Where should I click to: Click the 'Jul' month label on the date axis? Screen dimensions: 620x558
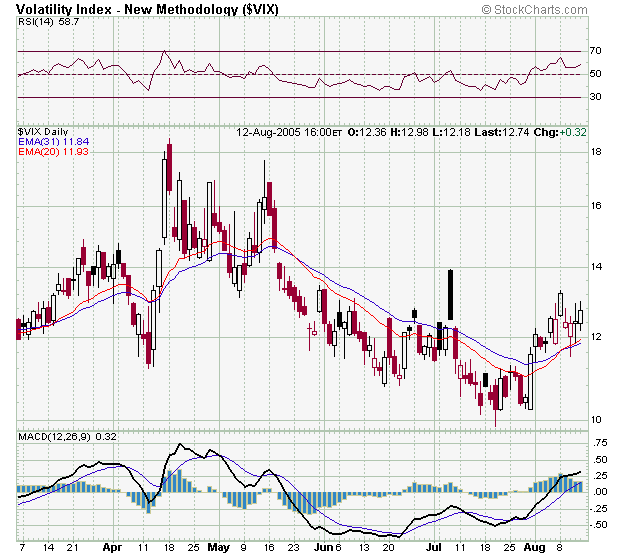[434, 548]
